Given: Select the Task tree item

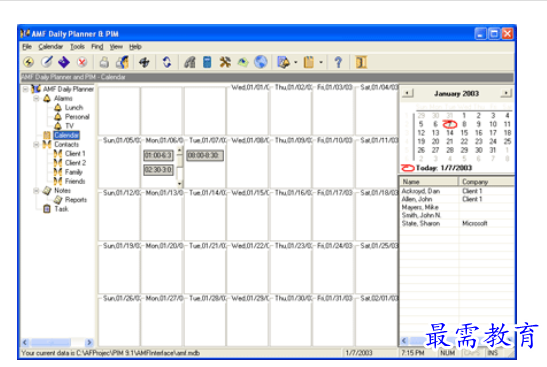Looking at the screenshot, I should [61, 209].
